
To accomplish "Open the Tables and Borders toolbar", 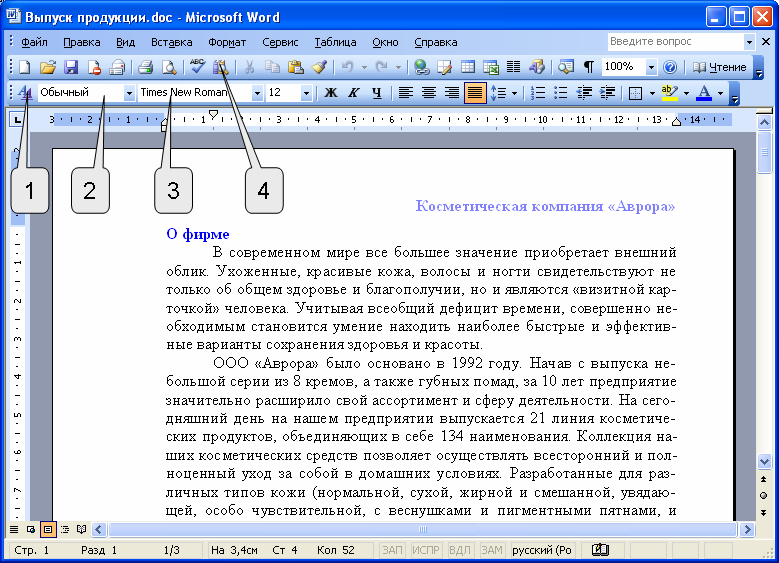I will coord(444,67).
